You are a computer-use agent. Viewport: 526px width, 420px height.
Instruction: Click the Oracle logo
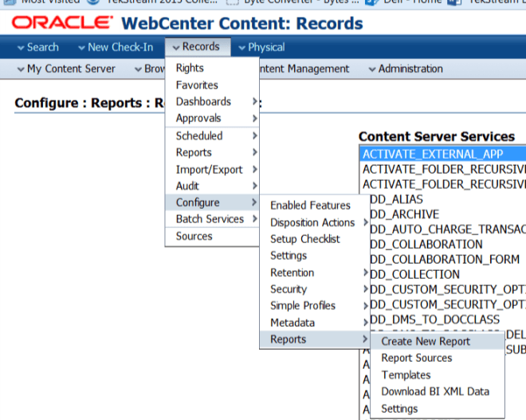tap(62, 23)
